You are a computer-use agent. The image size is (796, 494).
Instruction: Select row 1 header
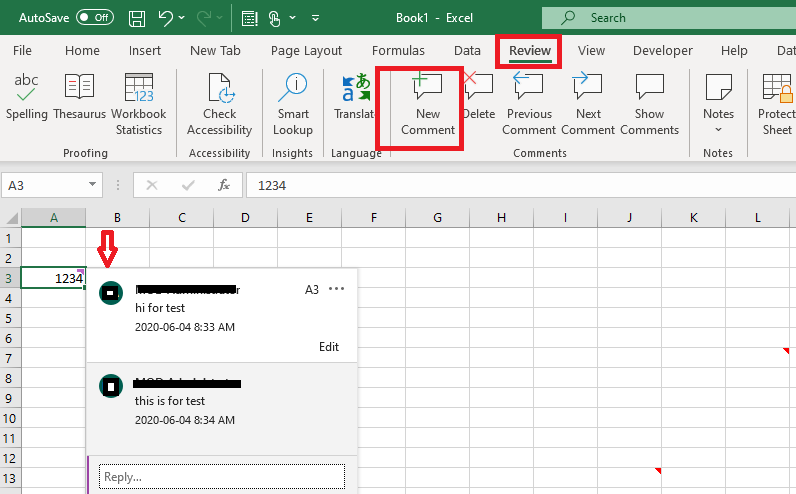point(10,238)
